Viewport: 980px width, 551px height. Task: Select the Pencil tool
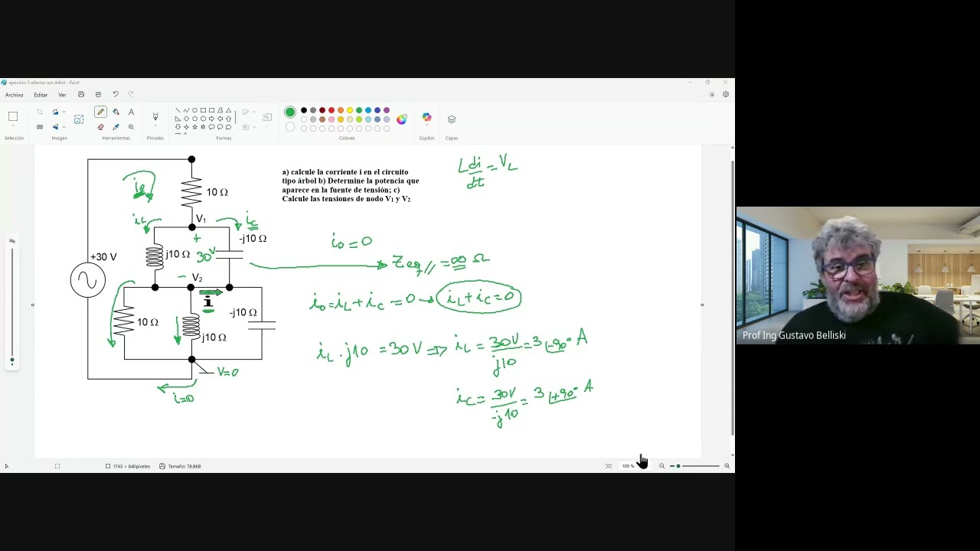(100, 112)
